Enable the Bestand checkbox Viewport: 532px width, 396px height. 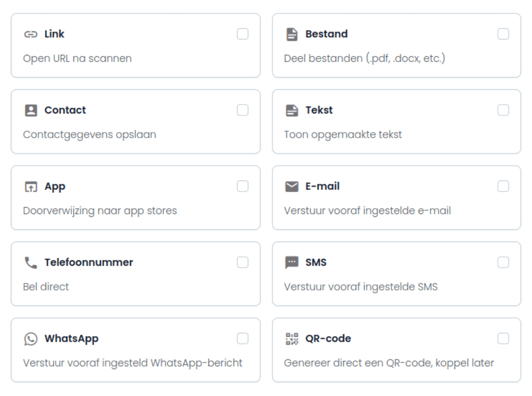pyautogui.click(x=503, y=34)
